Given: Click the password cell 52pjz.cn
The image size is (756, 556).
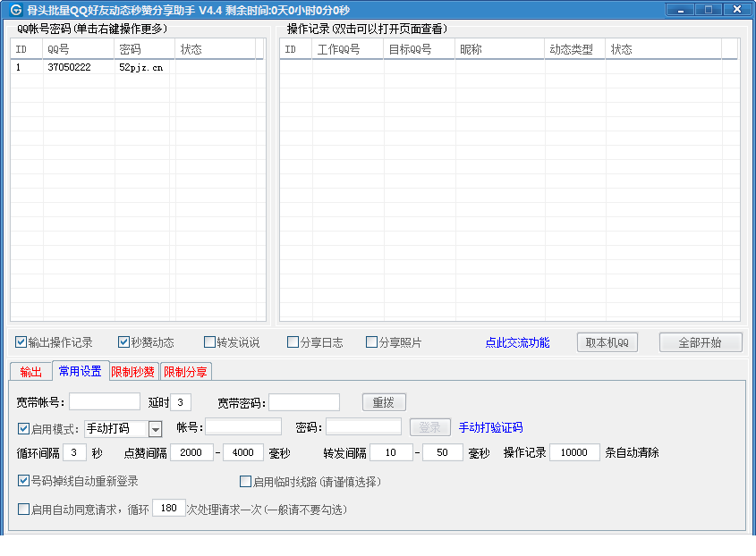Looking at the screenshot, I should pos(141,67).
